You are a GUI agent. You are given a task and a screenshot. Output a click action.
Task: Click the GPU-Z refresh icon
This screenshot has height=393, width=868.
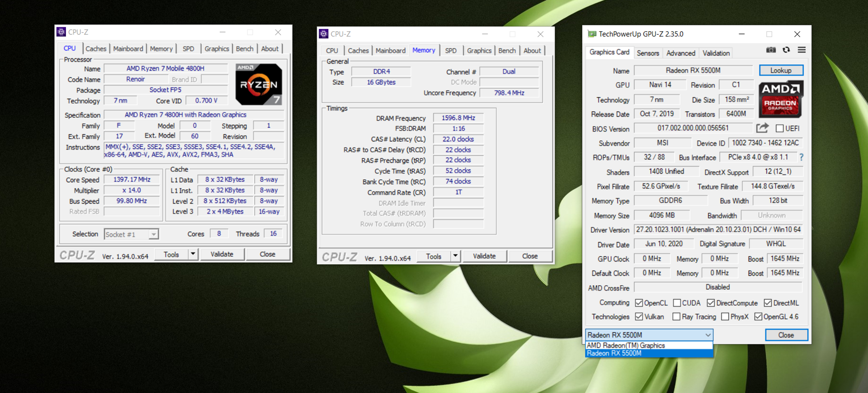pyautogui.click(x=786, y=50)
